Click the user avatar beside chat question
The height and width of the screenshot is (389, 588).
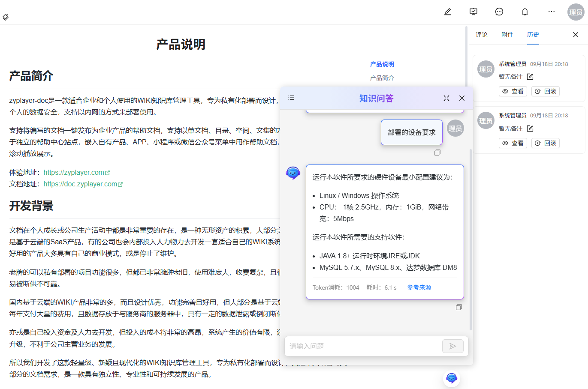pos(455,128)
